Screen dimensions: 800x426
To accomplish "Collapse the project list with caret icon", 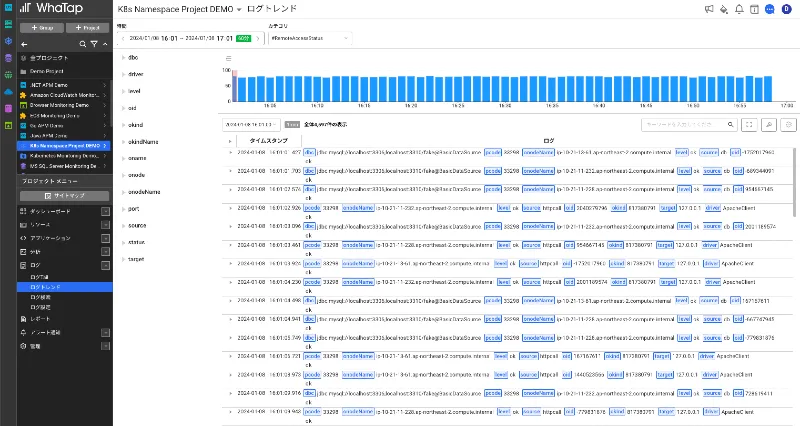I will tap(105, 44).
